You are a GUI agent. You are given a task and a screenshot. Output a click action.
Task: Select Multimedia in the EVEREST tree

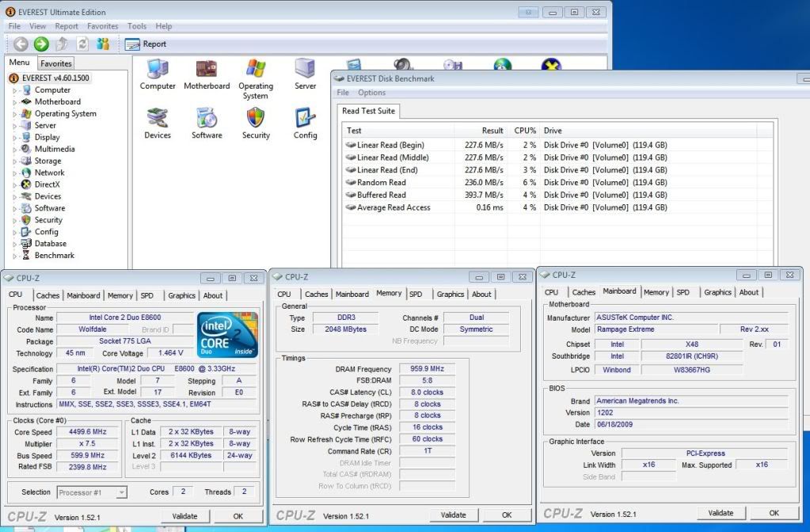[x=55, y=150]
